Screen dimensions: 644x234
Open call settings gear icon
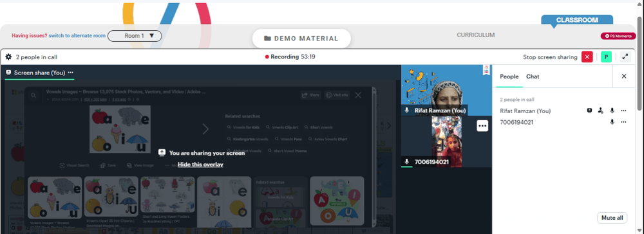tap(8, 57)
